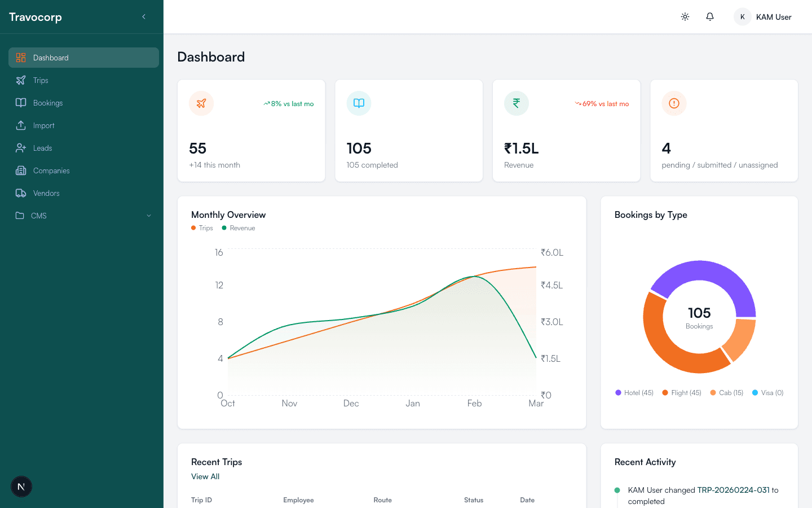Click the Import upload icon
The height and width of the screenshot is (508, 812).
pos(21,125)
